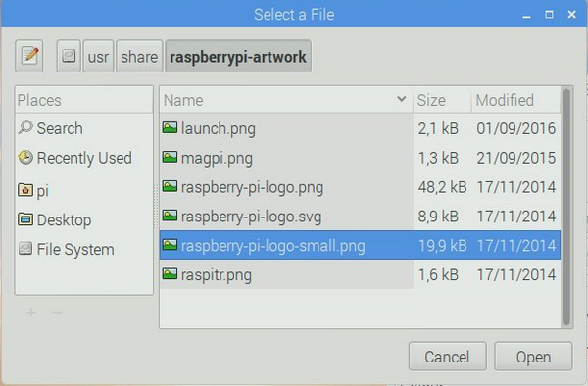The width and height of the screenshot is (588, 386).
Task: Sort files by Name column
Action: (x=286, y=100)
